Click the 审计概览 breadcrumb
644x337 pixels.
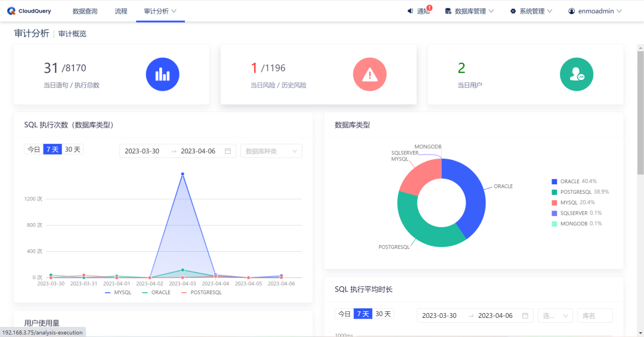[72, 33]
